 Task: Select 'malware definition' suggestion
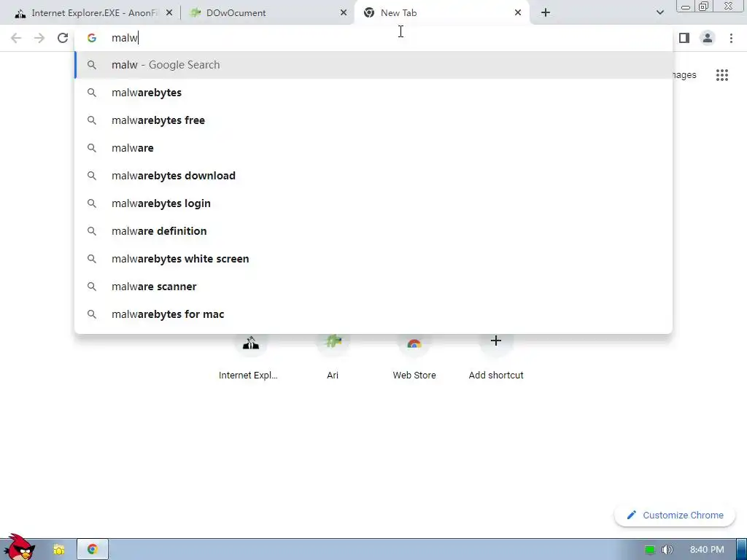click(x=373, y=231)
